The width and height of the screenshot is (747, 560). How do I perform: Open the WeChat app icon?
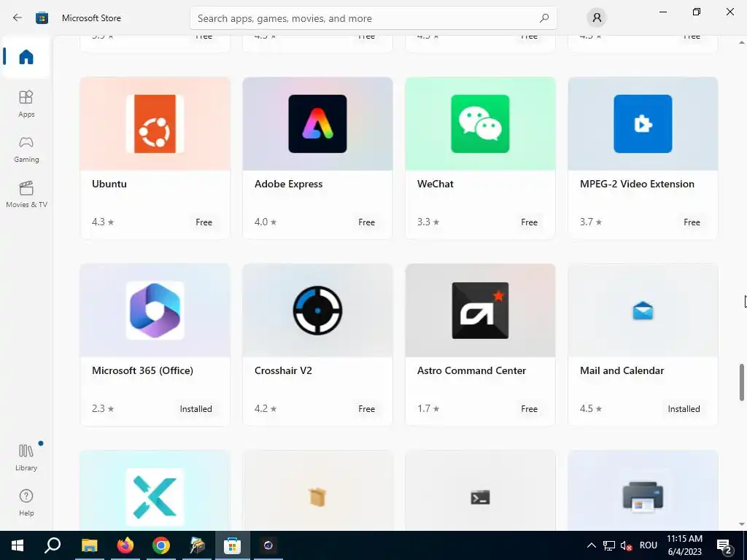(480, 124)
